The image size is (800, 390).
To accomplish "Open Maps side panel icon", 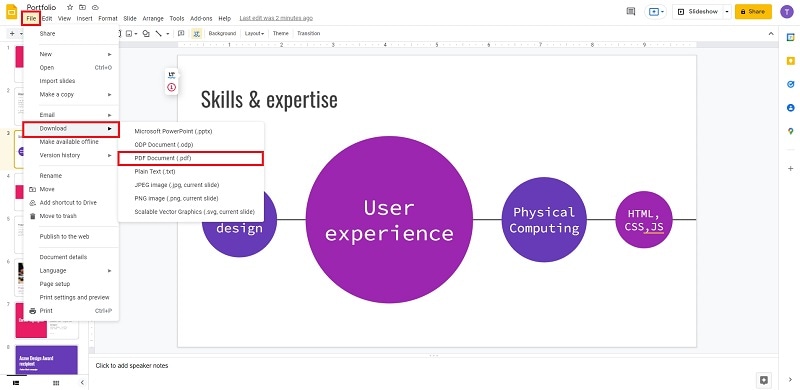I will [x=790, y=131].
